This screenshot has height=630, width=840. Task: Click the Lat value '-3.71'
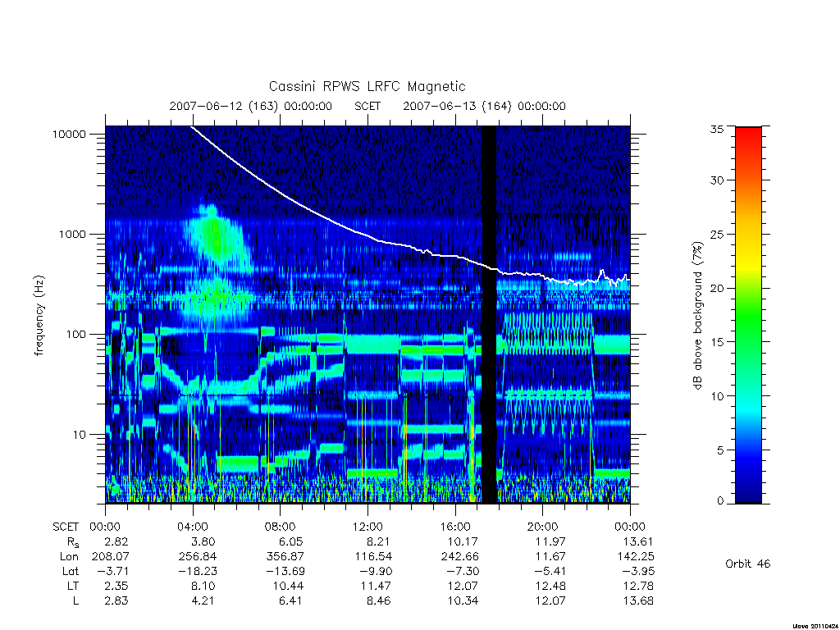pyautogui.click(x=113, y=572)
